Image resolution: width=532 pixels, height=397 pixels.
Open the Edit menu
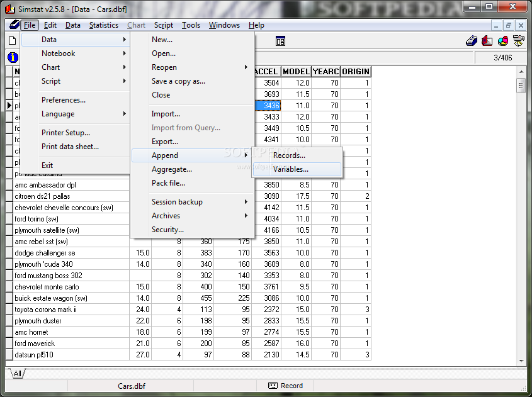point(50,25)
